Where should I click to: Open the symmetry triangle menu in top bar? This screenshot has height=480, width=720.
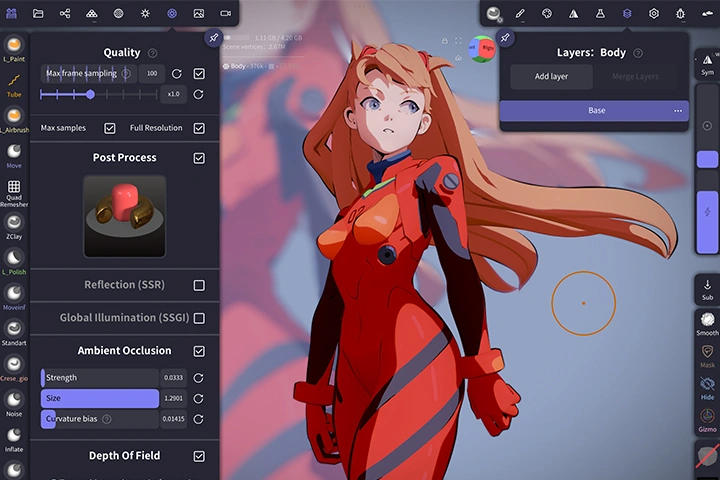pyautogui.click(x=574, y=13)
